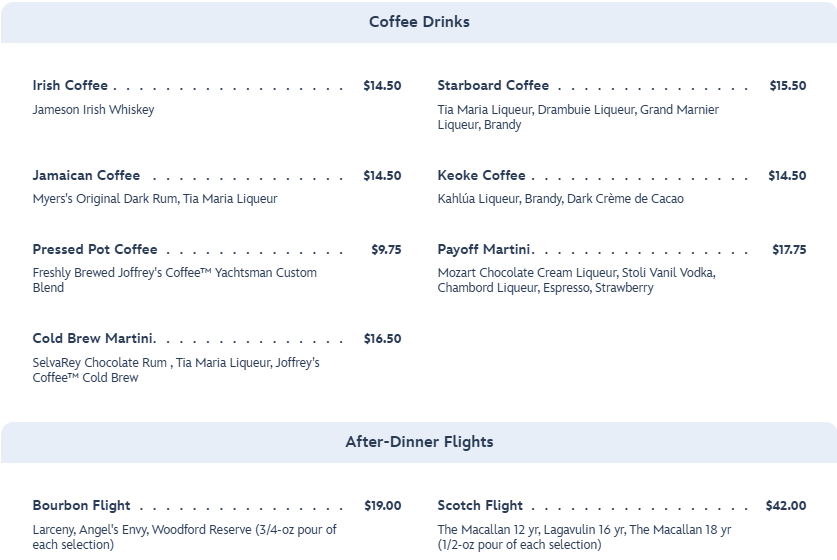Click the Jamaican Coffee title
This screenshot has height=560, width=837.
(x=86, y=176)
